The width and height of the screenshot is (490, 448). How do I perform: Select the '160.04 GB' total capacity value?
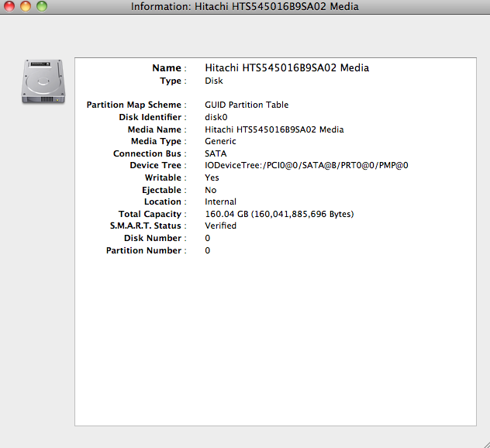click(279, 214)
